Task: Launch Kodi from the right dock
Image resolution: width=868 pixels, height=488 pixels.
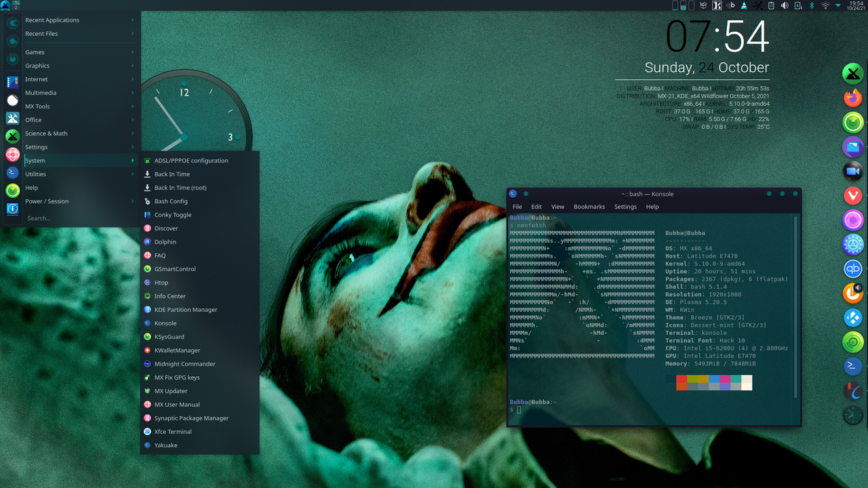Action: pyautogui.click(x=852, y=318)
